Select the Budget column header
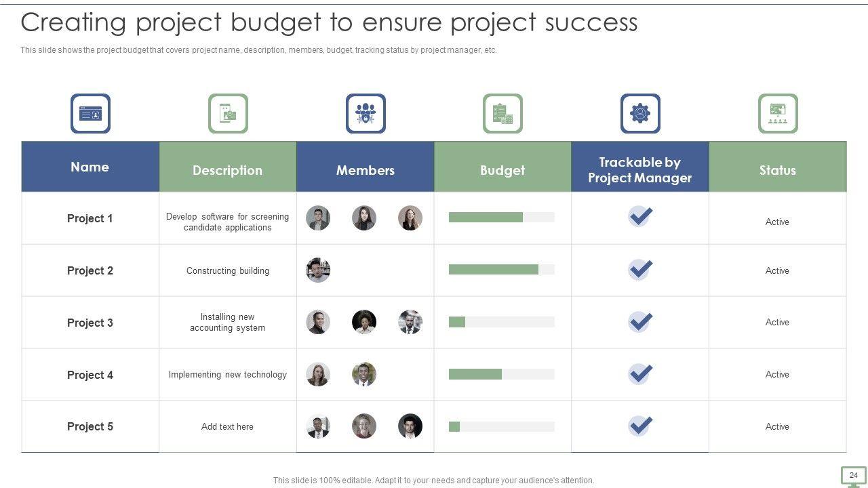Screen dimensions: 868x488 [502, 170]
